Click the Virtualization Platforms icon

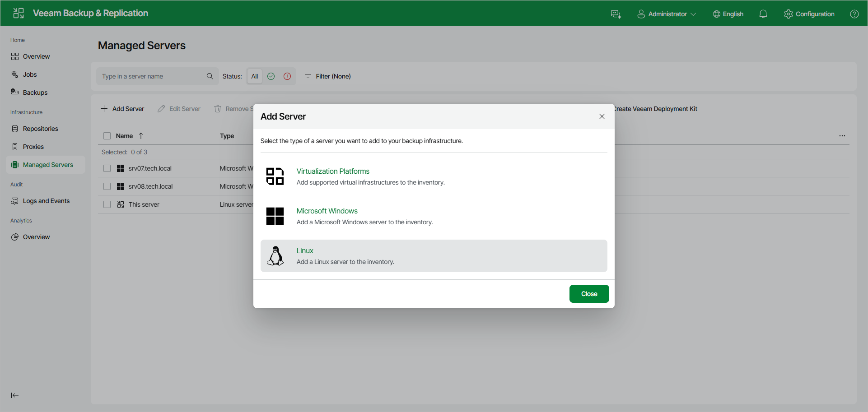click(x=275, y=176)
